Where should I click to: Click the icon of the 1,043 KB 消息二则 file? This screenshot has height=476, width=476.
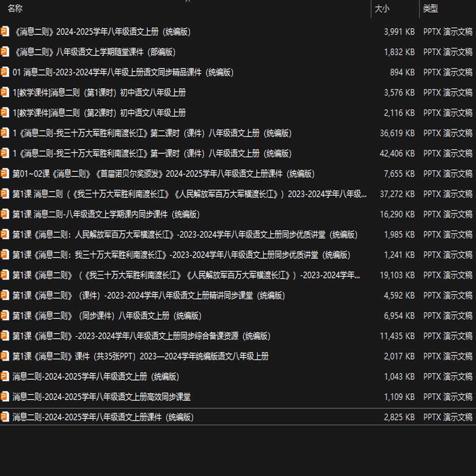click(5, 376)
